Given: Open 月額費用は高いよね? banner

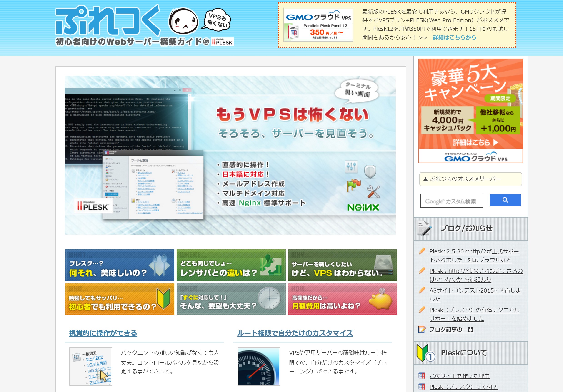Looking at the screenshot, I should pyautogui.click(x=342, y=299).
